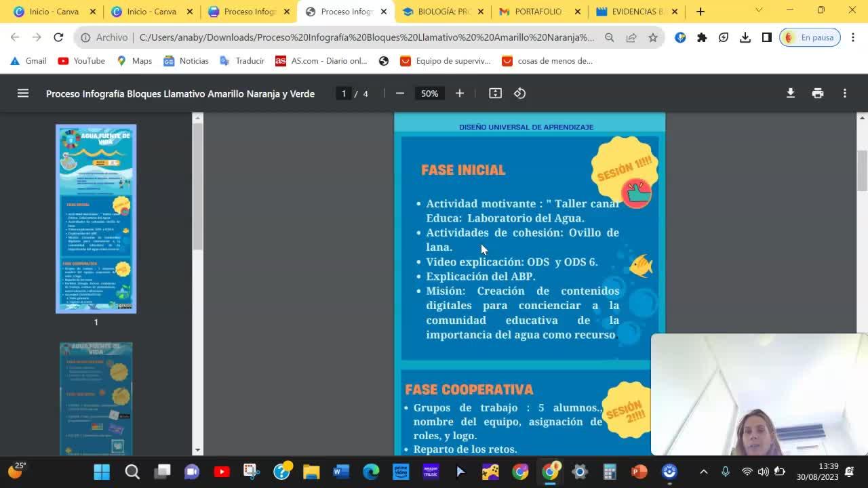Open File Explorer from the taskbar
The height and width of the screenshot is (488, 868).
point(311,472)
